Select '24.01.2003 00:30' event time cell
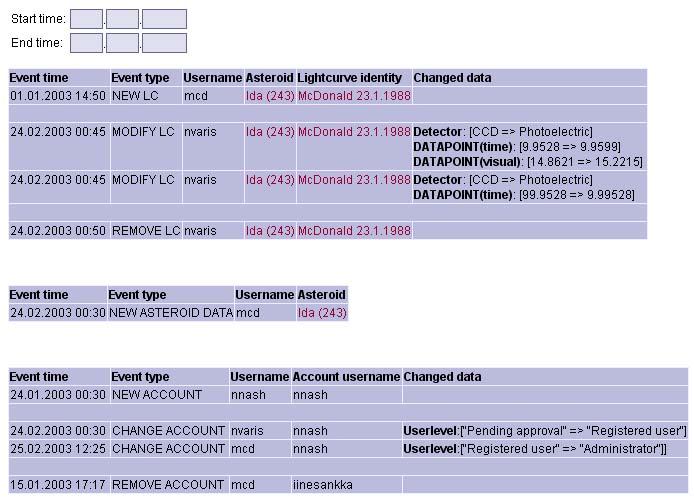The height and width of the screenshot is (500, 694). click(x=58, y=395)
